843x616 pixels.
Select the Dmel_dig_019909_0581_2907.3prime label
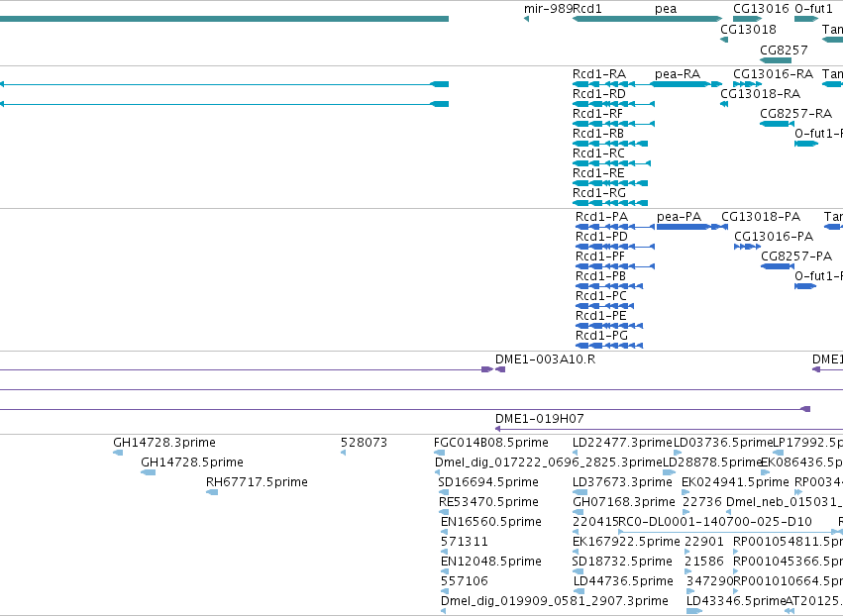click(555, 600)
